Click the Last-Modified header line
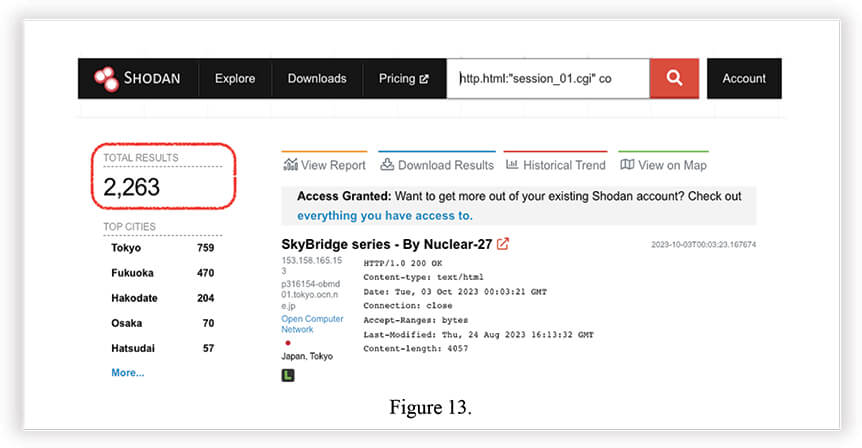 pyautogui.click(x=478, y=334)
